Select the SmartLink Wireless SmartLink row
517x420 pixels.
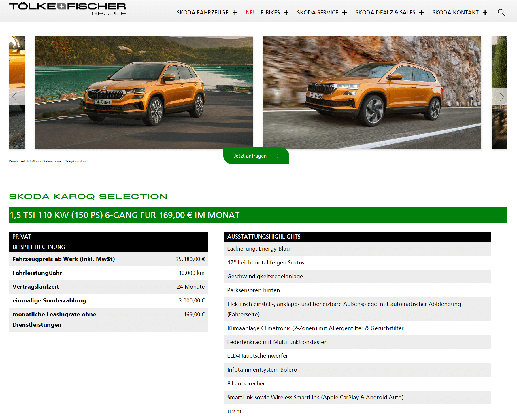(358, 397)
